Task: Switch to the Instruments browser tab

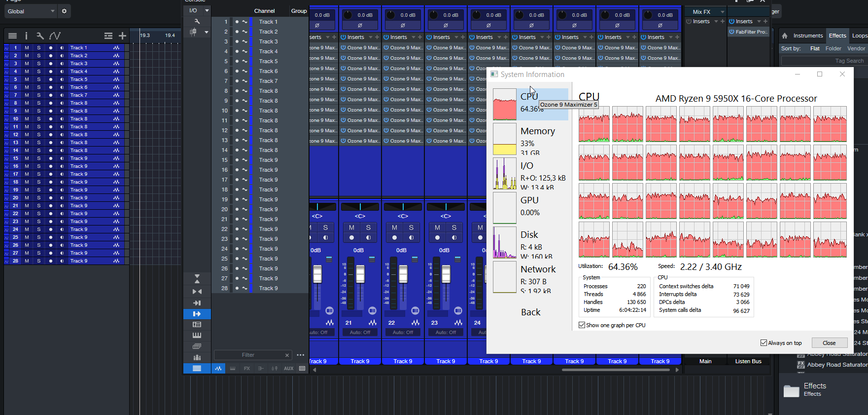Action: click(808, 36)
